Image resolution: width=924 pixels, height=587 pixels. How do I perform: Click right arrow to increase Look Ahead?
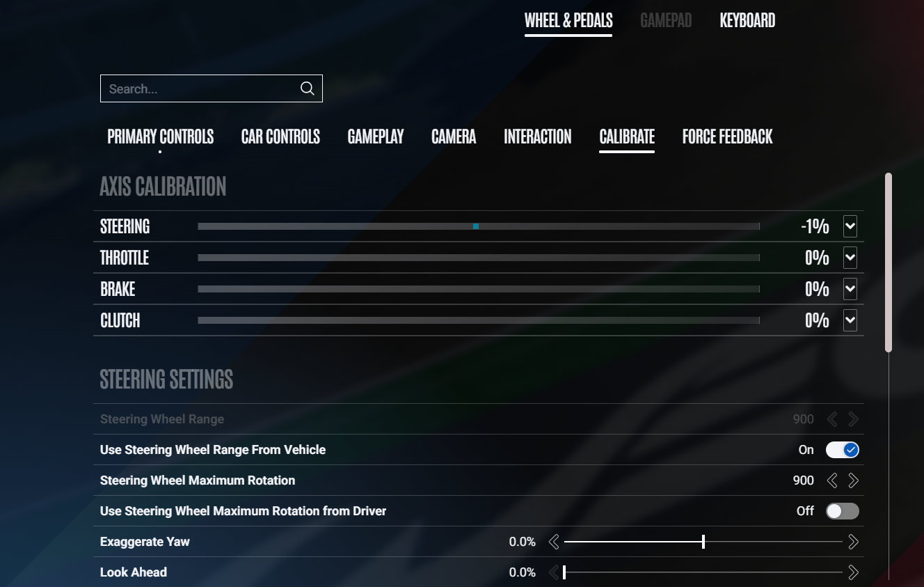click(x=853, y=572)
